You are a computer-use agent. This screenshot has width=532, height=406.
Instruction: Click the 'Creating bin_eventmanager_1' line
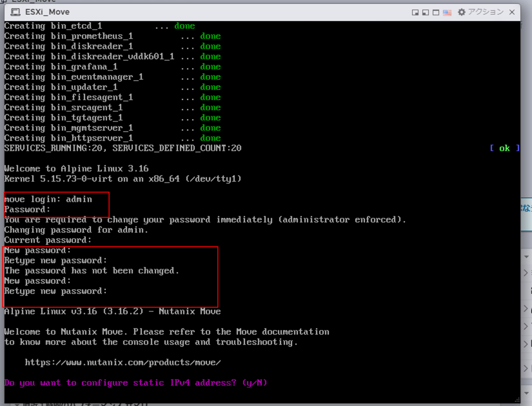pos(113,77)
